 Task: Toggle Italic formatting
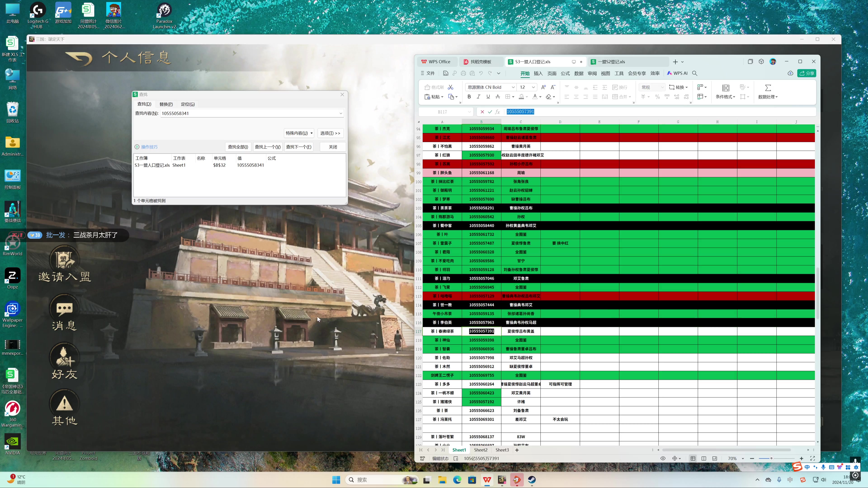click(479, 97)
